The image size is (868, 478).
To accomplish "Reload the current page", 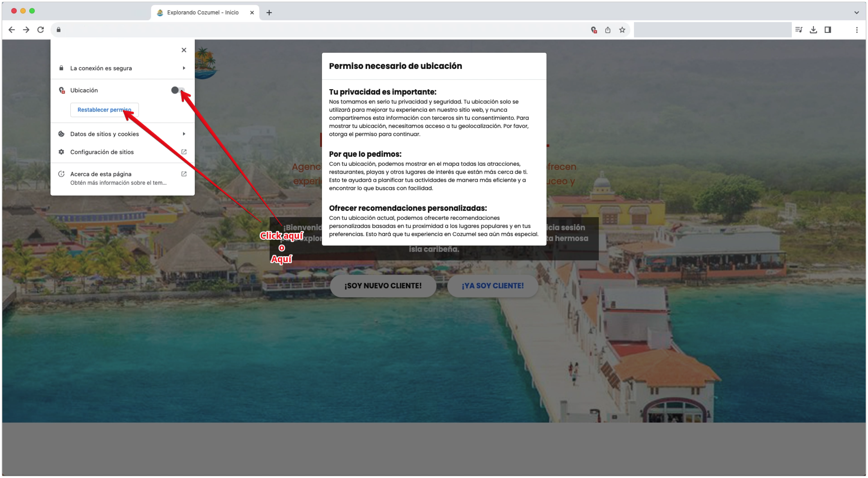I will (40, 30).
